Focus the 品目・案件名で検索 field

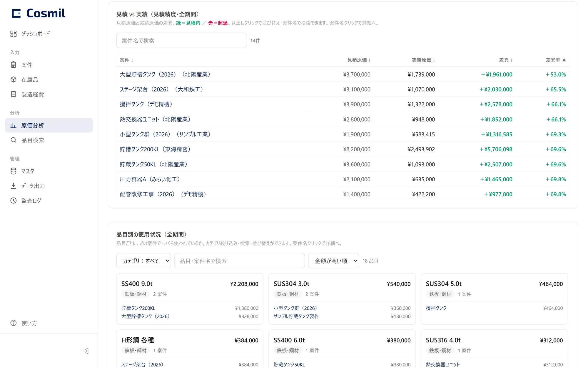(x=239, y=261)
